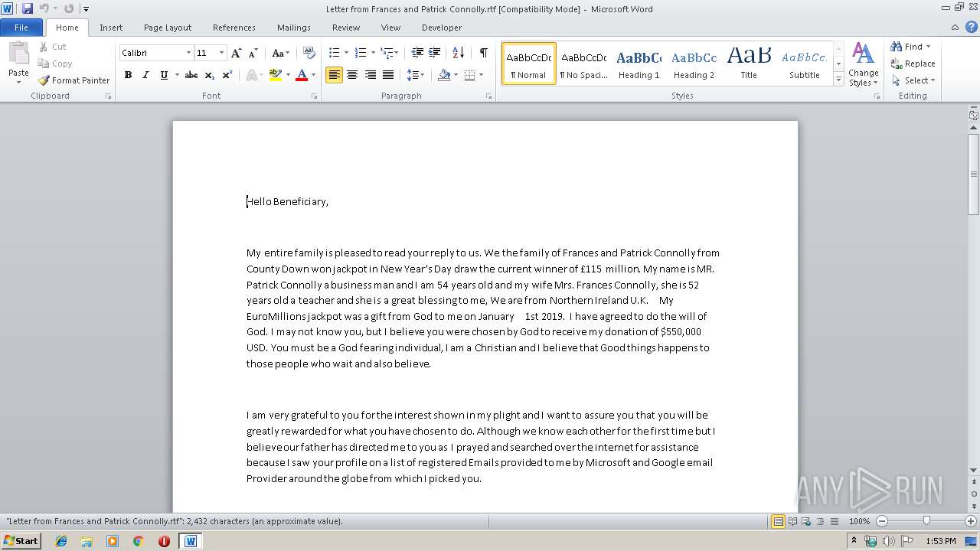Zoom in with the plus button
This screenshot has width=980, height=551.
971,521
